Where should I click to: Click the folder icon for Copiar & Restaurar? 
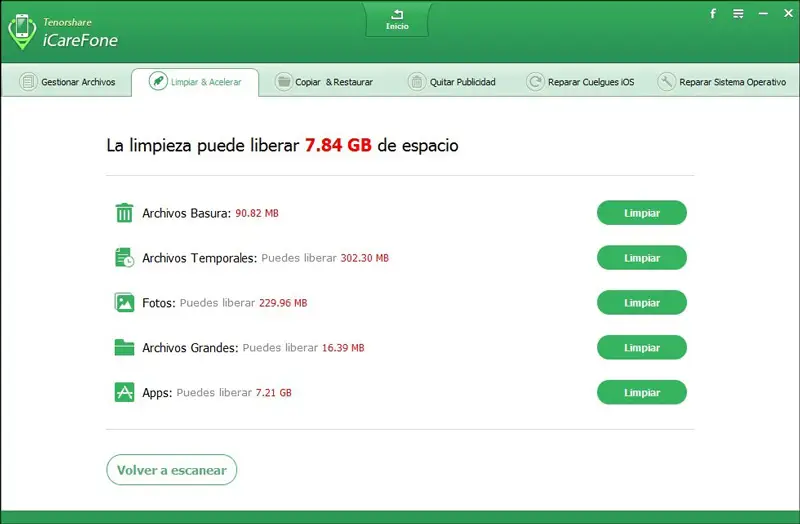(284, 82)
